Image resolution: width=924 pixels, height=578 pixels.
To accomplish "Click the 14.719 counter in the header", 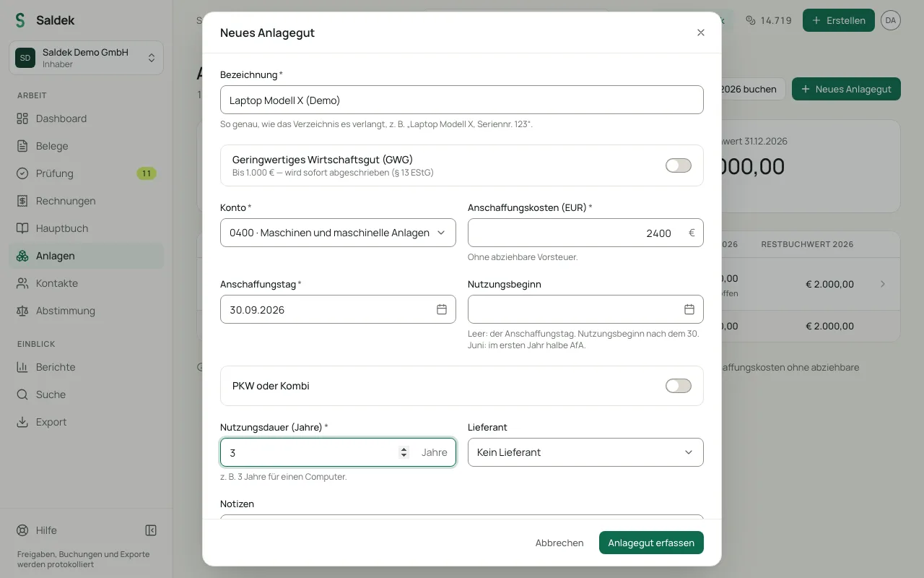I will [768, 20].
